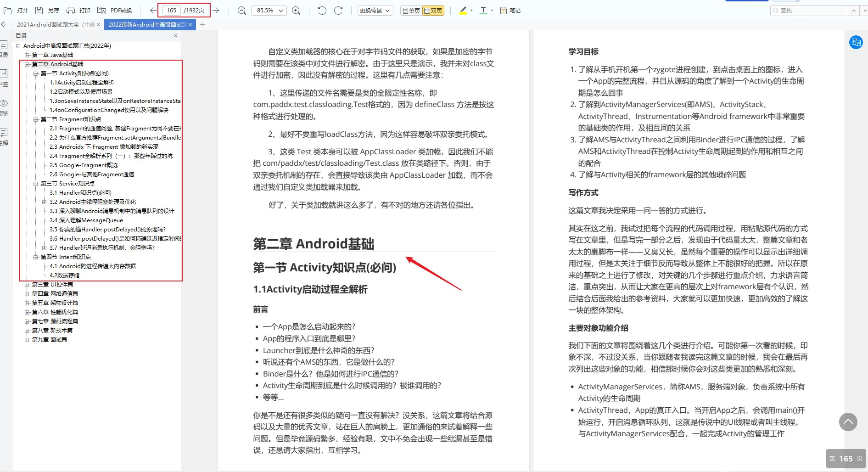Select 第六章 性能优化篇 outline entry

click(x=55, y=312)
